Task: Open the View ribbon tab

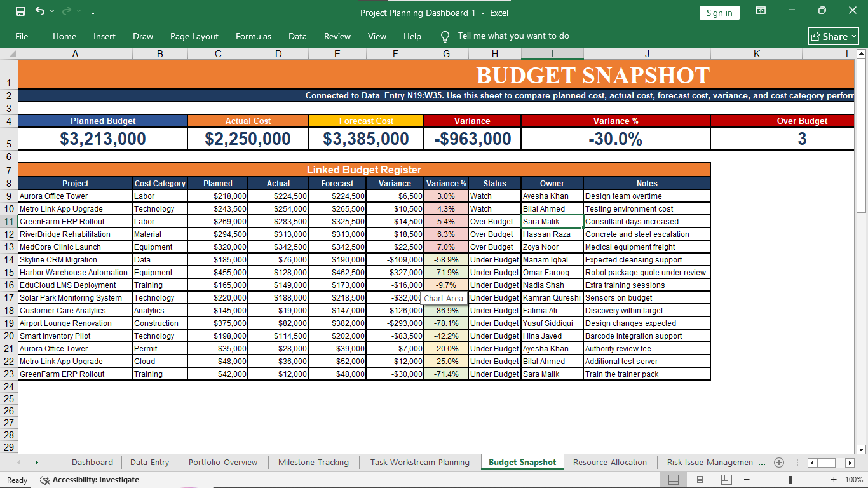Action: pyautogui.click(x=377, y=36)
